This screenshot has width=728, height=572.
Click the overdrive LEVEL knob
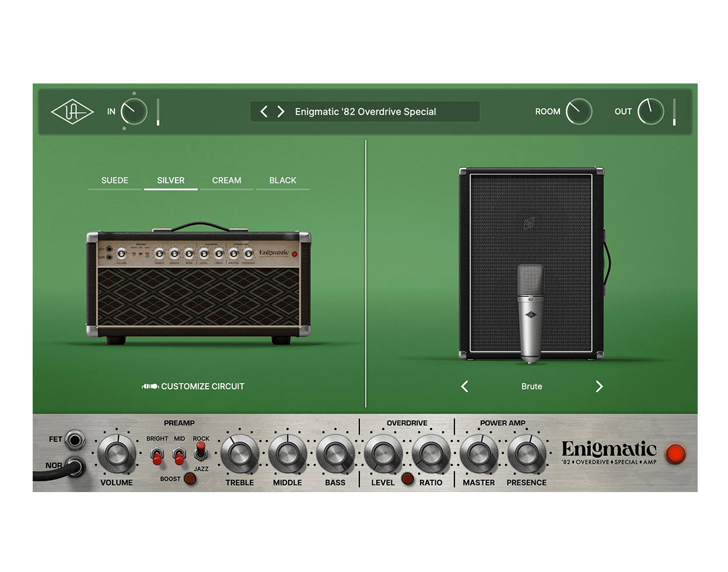[x=383, y=454]
